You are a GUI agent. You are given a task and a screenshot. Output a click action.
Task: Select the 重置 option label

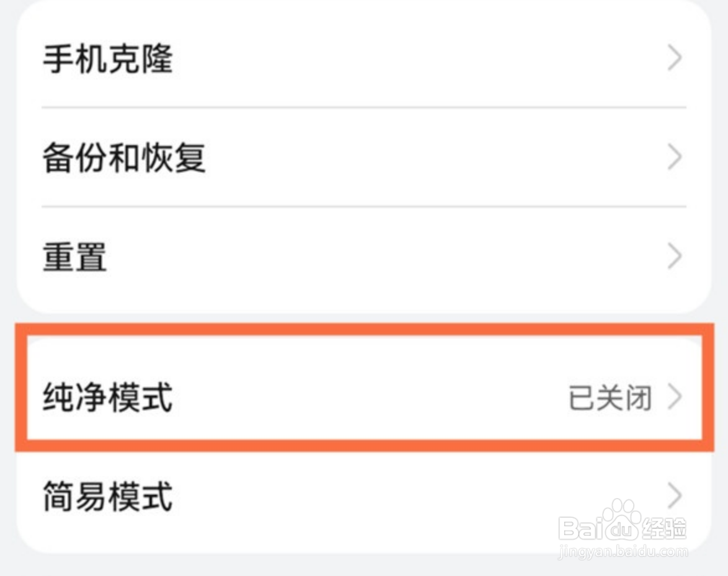pyautogui.click(x=74, y=257)
